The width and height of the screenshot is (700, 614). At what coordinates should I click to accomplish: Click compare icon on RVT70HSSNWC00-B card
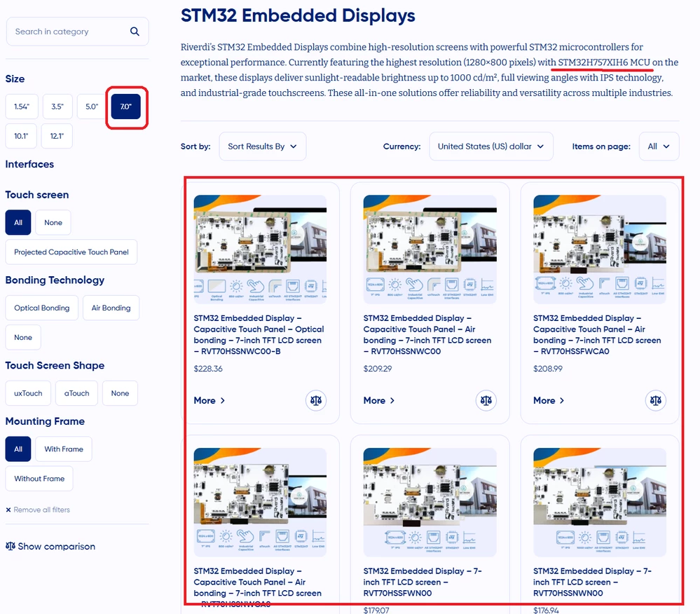(x=316, y=400)
